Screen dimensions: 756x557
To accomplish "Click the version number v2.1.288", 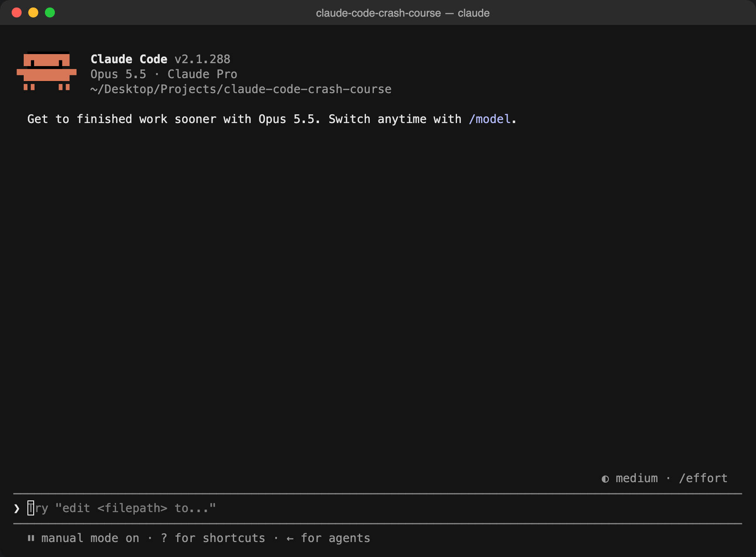I will click(x=203, y=59).
